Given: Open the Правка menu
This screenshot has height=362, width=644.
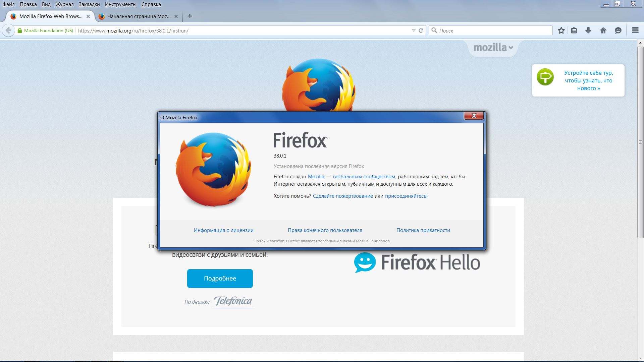Looking at the screenshot, I should point(28,4).
